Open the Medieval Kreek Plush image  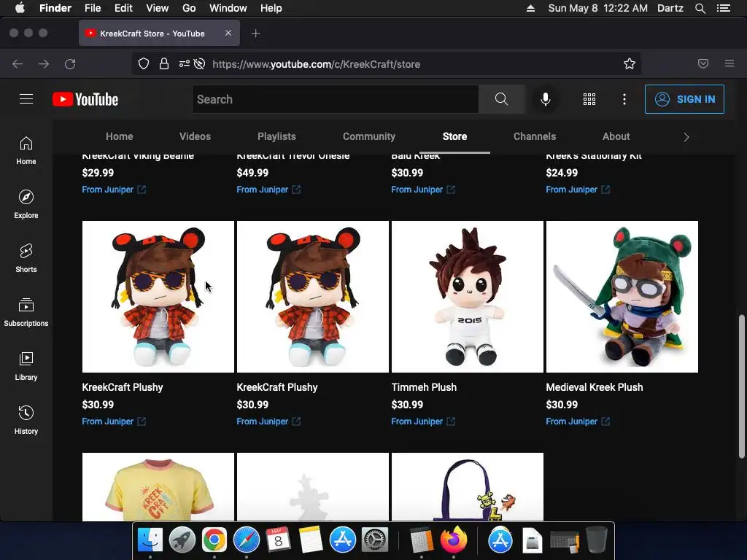[622, 297]
